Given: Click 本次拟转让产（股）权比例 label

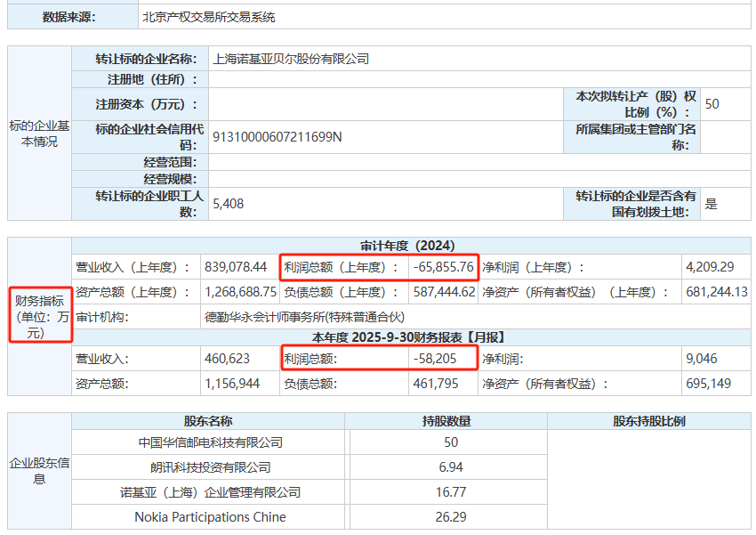Looking at the screenshot, I should coord(636,104).
